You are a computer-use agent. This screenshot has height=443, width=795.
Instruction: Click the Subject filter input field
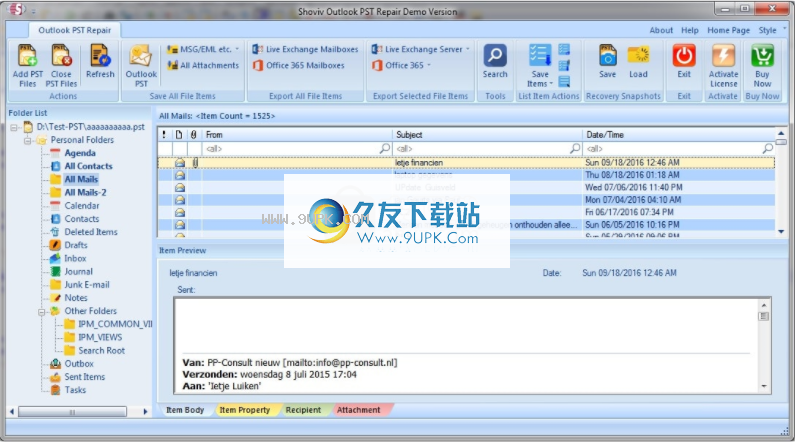487,149
